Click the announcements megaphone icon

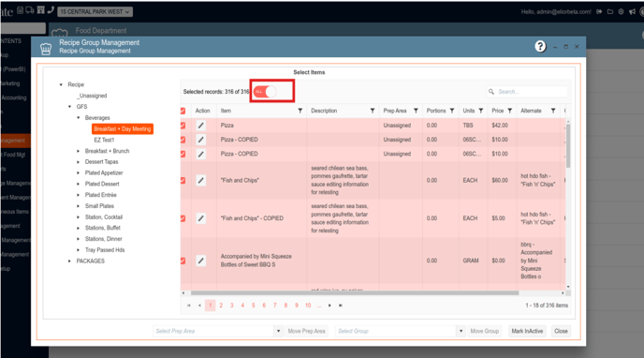[x=632, y=12]
